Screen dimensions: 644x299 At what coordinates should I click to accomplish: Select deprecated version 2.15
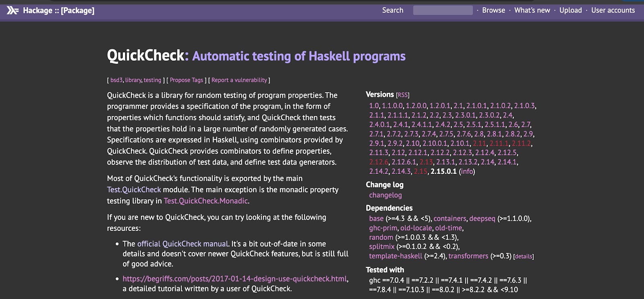(421, 171)
